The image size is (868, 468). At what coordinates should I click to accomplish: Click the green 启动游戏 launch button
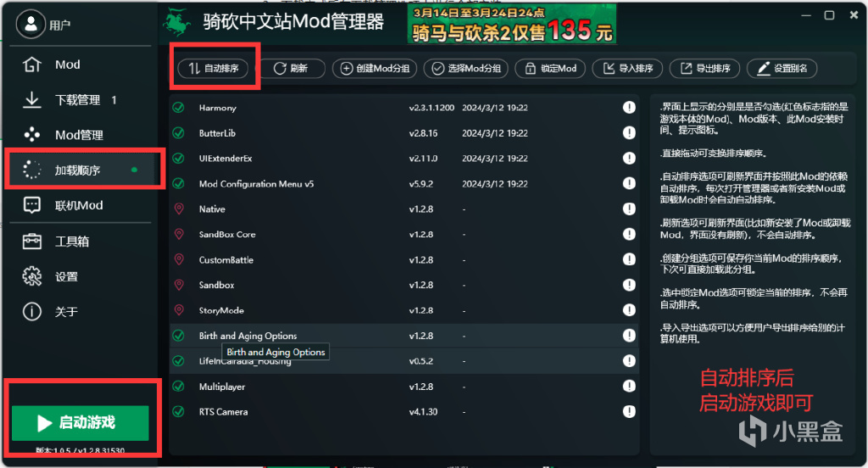[x=81, y=422]
